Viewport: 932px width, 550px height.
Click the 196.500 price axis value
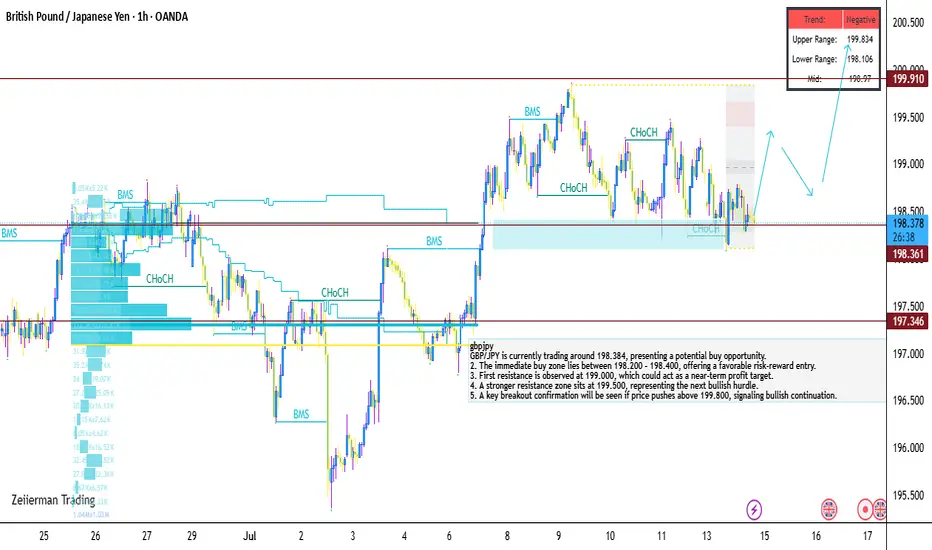coord(908,400)
